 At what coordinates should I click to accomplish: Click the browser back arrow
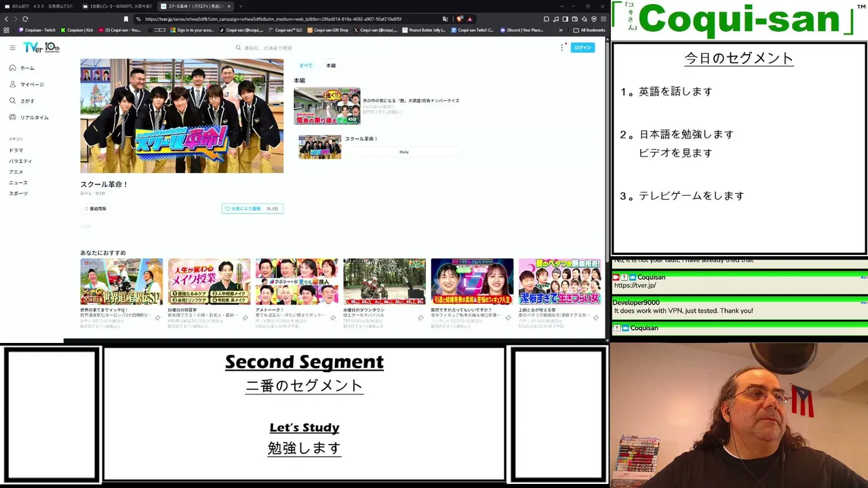click(x=7, y=19)
